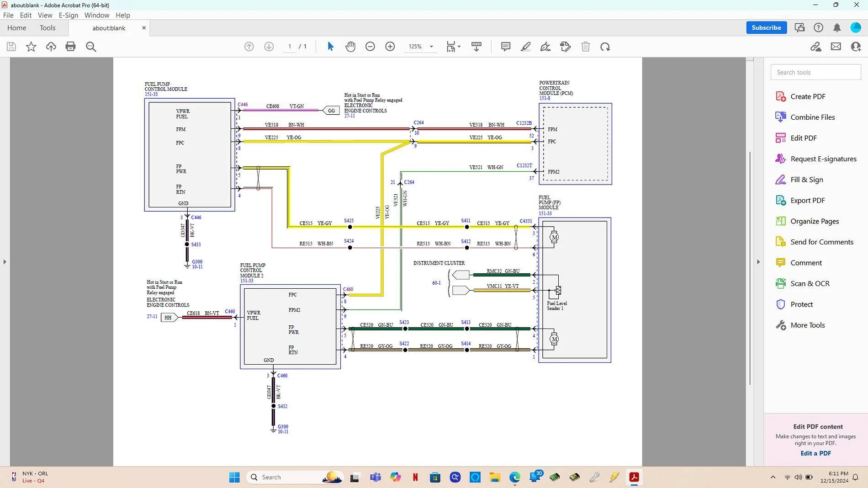Add document to starred bookmark icon
The height and width of the screenshot is (488, 868).
pyautogui.click(x=31, y=47)
